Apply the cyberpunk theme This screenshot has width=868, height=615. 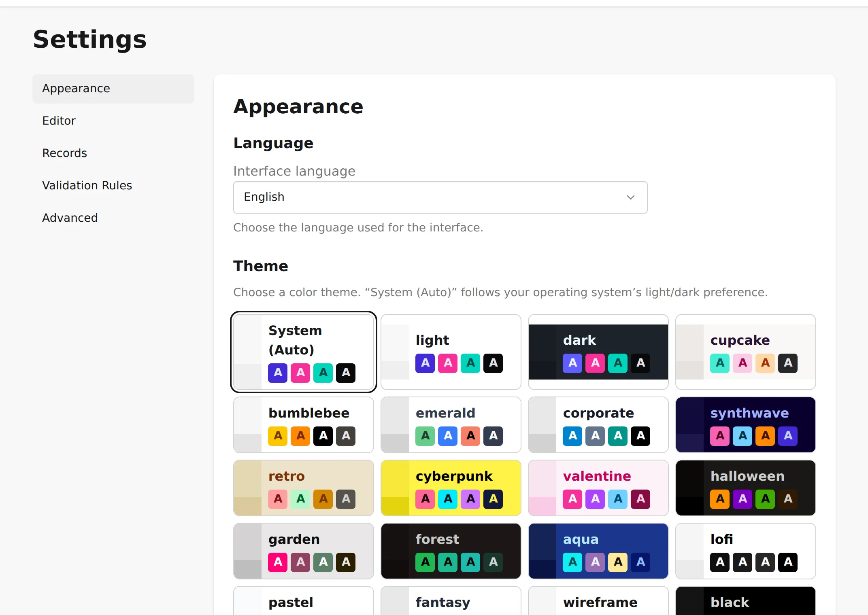[x=451, y=488]
